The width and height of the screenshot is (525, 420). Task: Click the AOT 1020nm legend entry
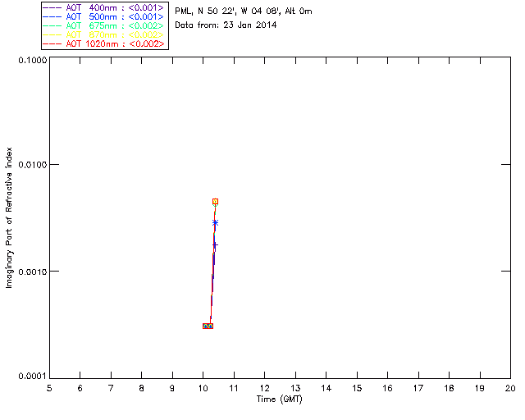point(103,43)
